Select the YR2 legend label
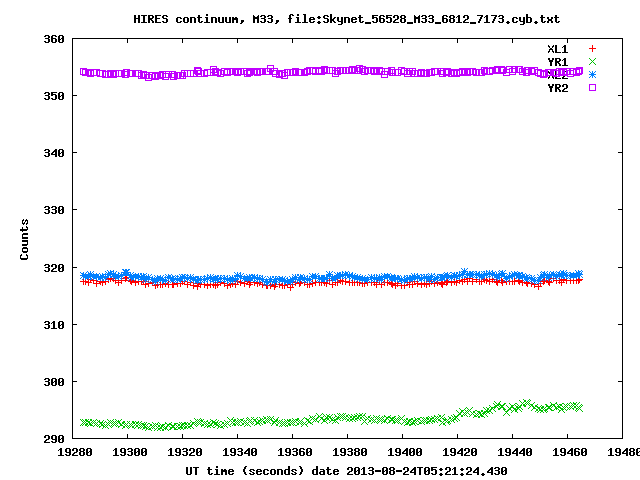The height and width of the screenshot is (480, 640). (558, 88)
